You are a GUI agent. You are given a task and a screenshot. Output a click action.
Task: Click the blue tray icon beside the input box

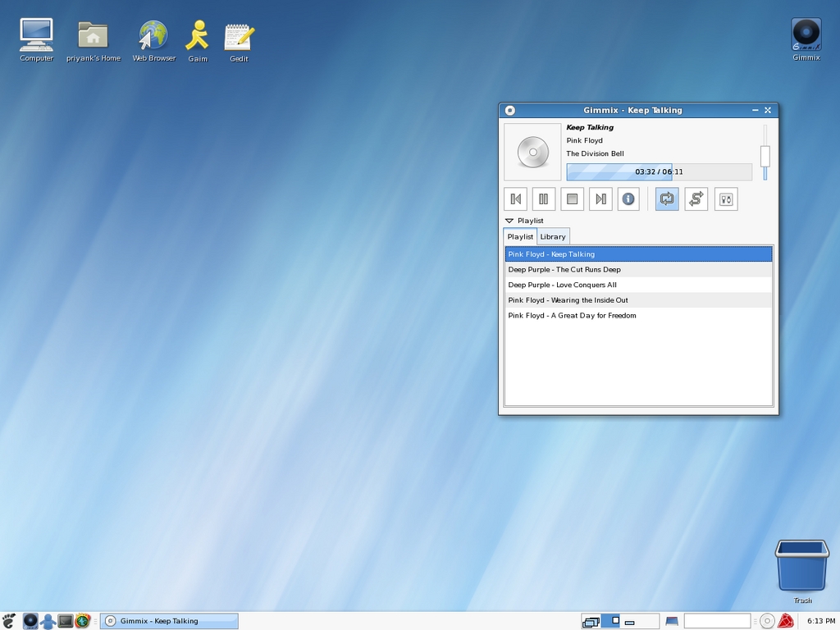672,622
